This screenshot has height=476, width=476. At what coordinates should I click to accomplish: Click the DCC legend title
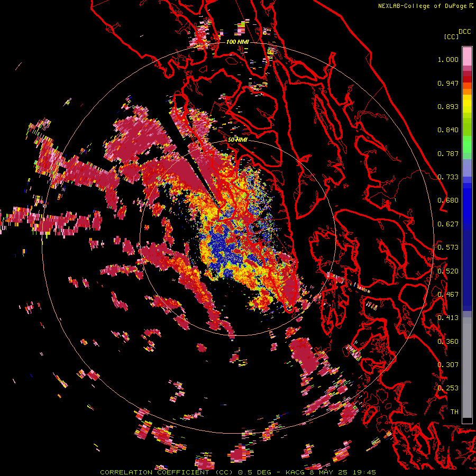click(465, 32)
